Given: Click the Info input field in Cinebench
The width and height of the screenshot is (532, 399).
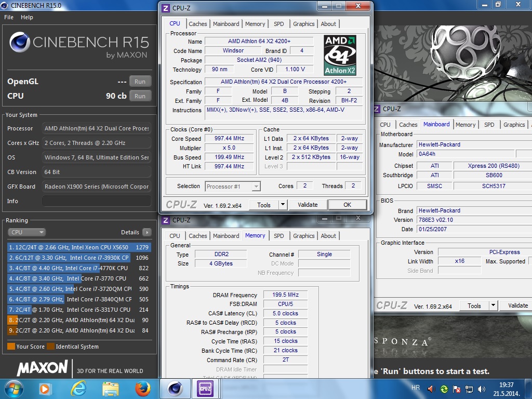Looking at the screenshot, I should pos(96,201).
